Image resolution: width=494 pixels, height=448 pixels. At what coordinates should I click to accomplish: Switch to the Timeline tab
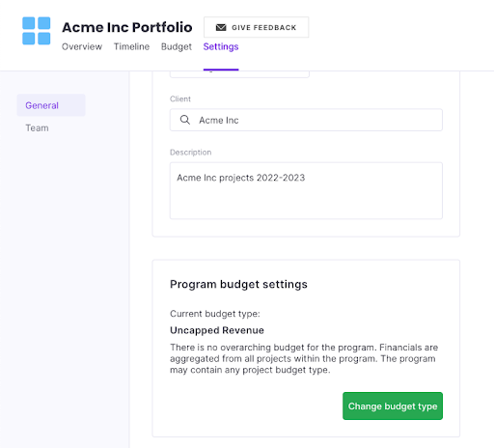(x=131, y=46)
